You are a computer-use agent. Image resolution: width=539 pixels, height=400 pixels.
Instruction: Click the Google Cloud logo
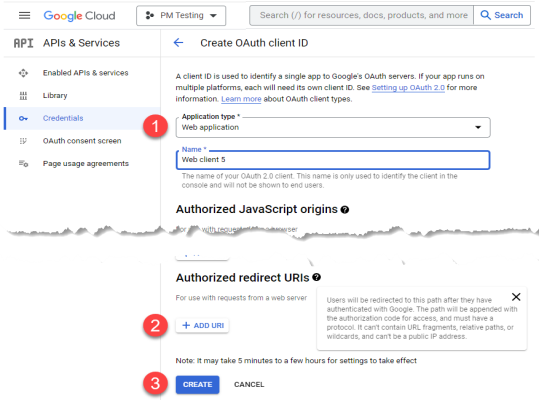coord(79,15)
